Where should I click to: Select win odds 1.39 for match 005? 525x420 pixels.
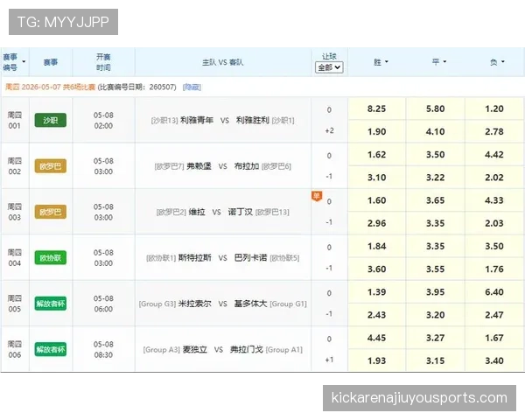tap(376, 292)
